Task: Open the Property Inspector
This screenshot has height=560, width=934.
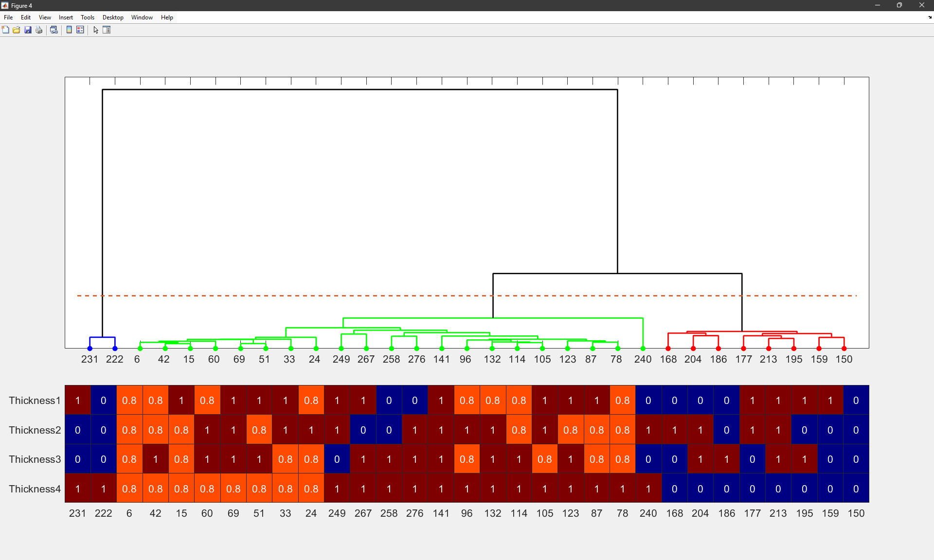Action: pyautogui.click(x=107, y=30)
